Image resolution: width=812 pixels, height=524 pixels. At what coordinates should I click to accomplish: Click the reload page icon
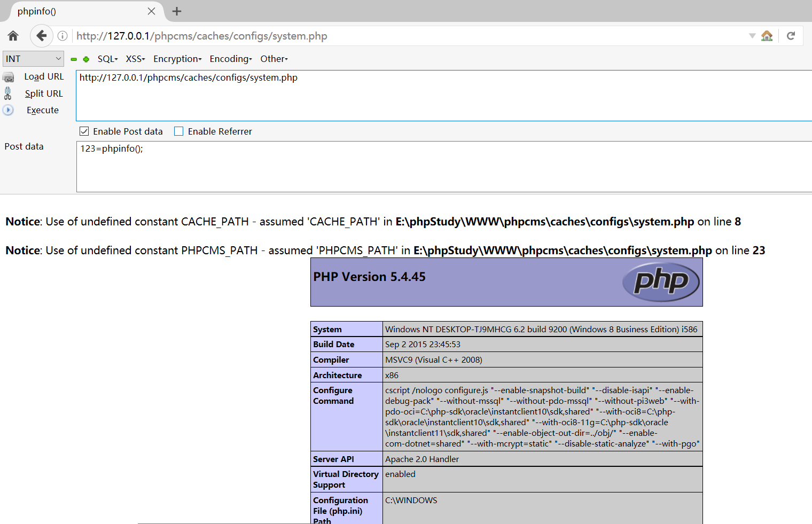point(791,36)
